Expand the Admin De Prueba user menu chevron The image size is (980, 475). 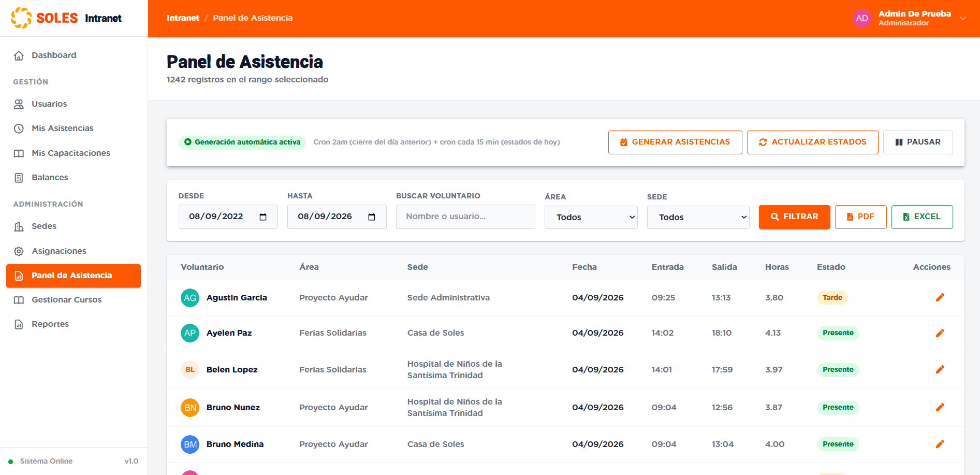963,18
